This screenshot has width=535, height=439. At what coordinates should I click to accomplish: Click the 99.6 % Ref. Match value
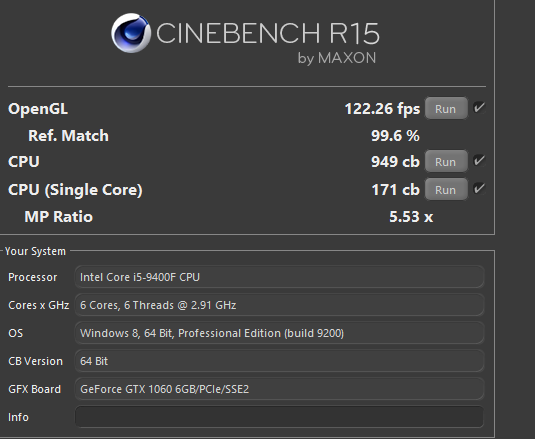pos(395,136)
